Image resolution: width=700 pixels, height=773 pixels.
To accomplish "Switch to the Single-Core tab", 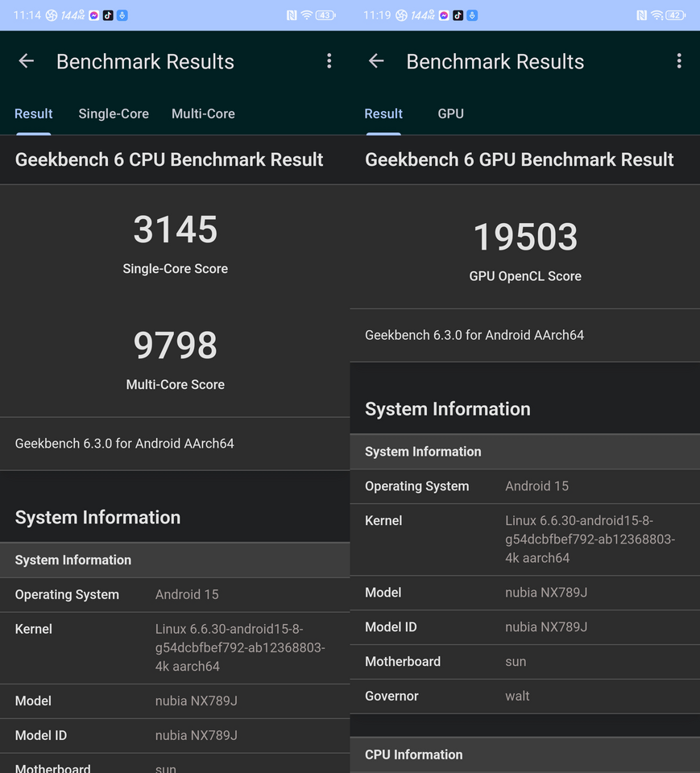I will pyautogui.click(x=114, y=114).
